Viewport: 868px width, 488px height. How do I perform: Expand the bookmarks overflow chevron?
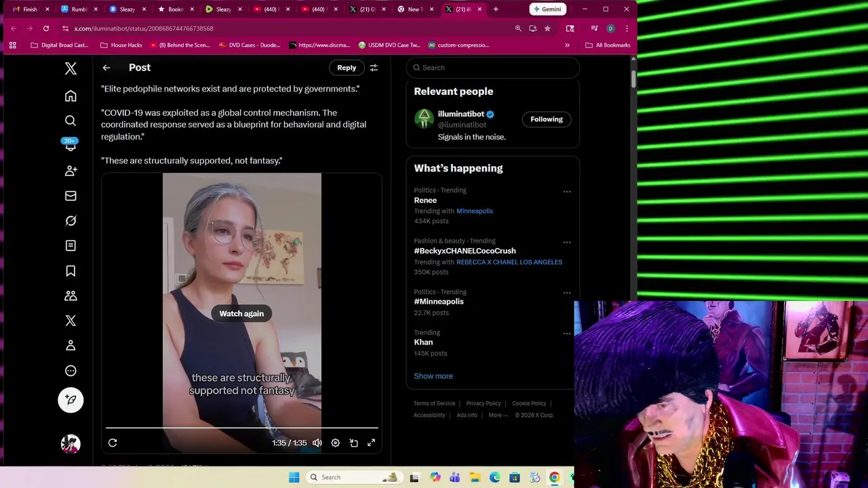coord(567,45)
